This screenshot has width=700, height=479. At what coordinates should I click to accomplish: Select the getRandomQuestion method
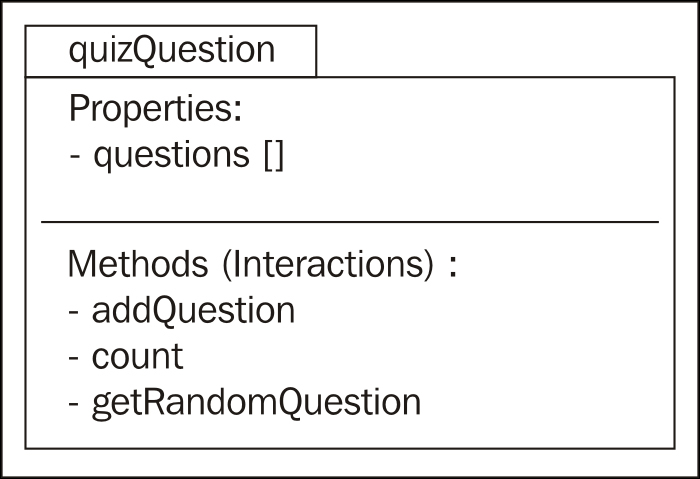pyautogui.click(x=256, y=403)
